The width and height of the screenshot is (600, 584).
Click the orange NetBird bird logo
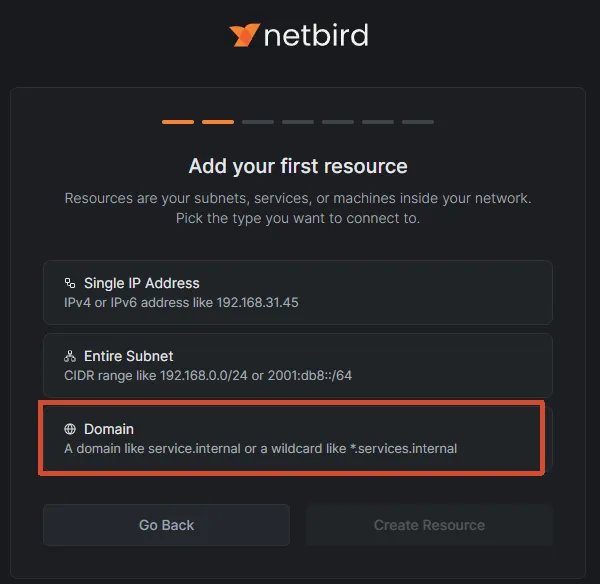click(x=245, y=35)
